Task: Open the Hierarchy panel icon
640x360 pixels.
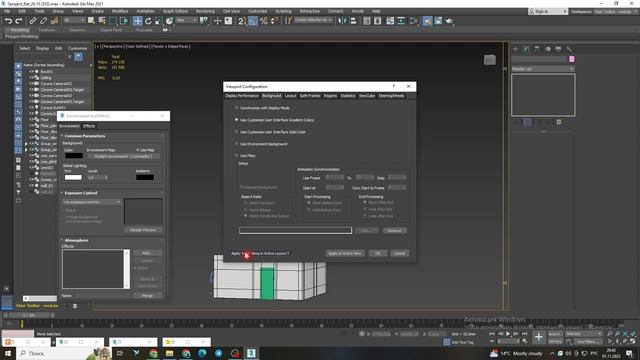Action: pyautogui.click(x=537, y=49)
